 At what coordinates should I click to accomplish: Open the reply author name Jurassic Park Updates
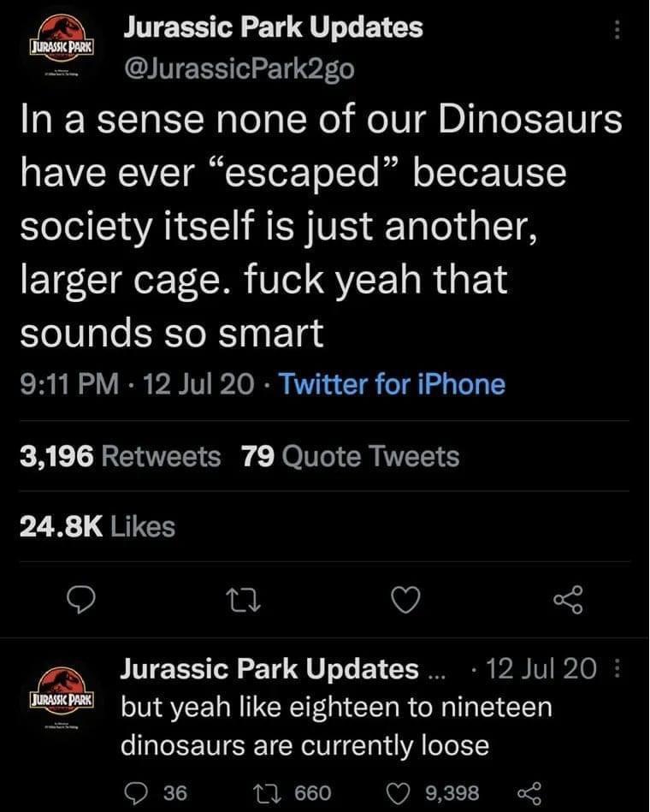tap(269, 668)
